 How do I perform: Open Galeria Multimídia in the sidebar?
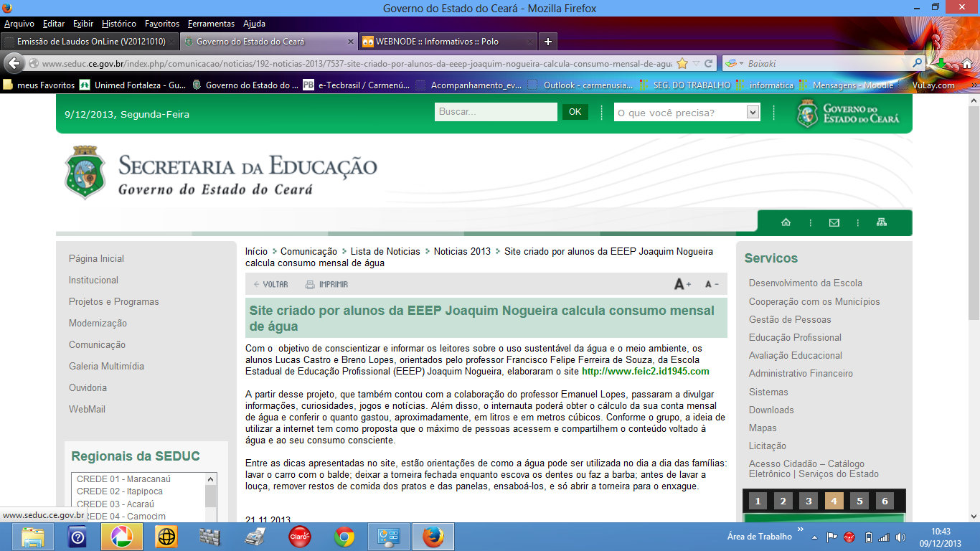coord(106,366)
